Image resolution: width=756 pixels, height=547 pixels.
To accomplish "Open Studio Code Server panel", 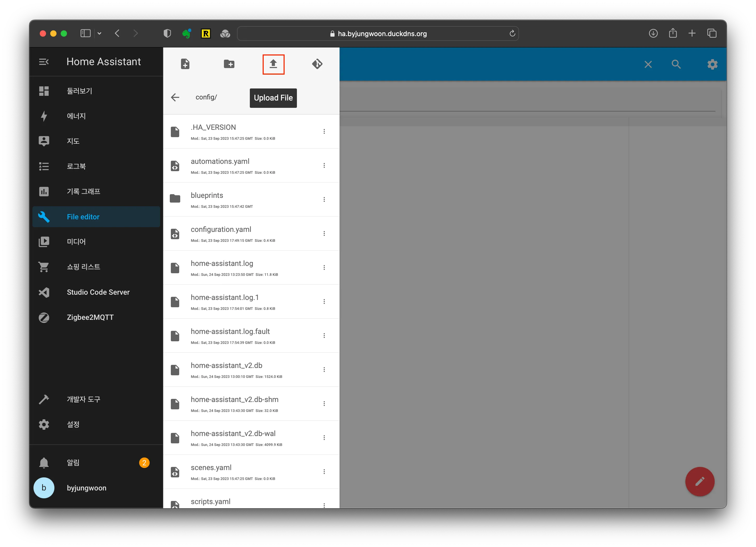I will pos(96,292).
